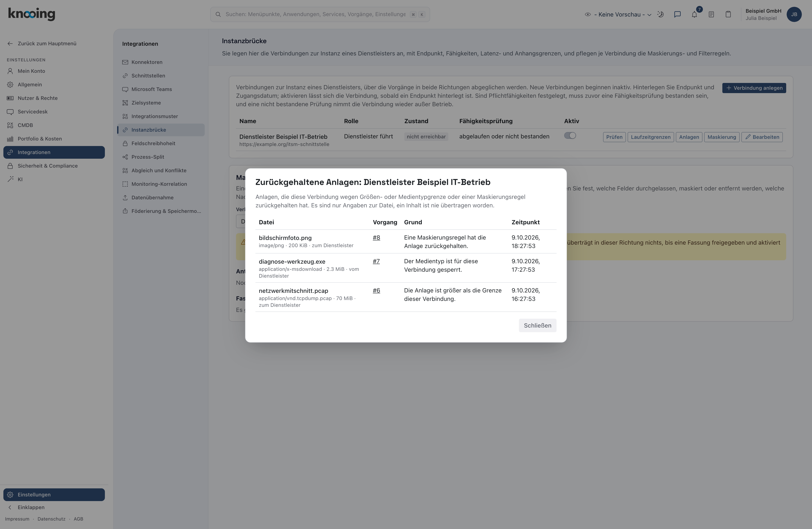Click the Laufzeitgrenzen button
This screenshot has width=812, height=529.
click(651, 137)
